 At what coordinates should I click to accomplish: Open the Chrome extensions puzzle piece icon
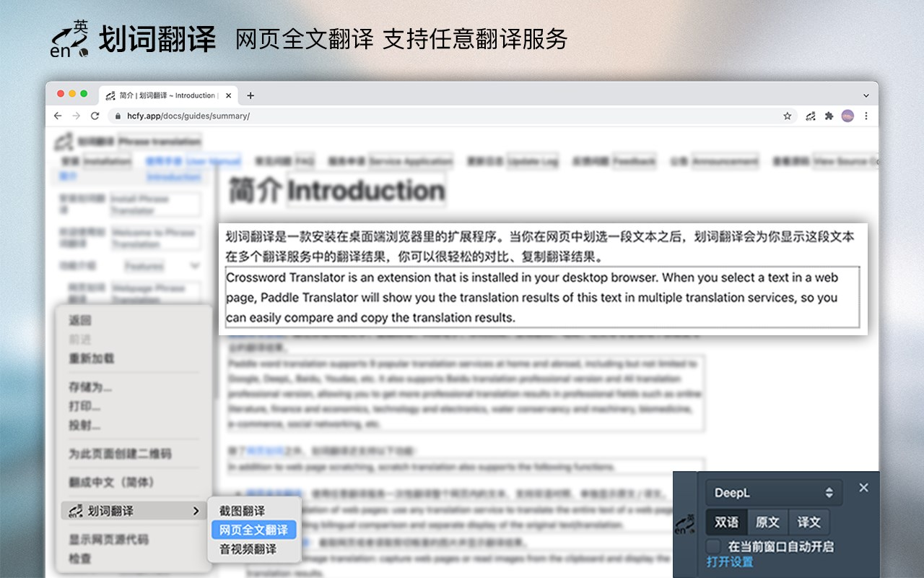pos(830,116)
